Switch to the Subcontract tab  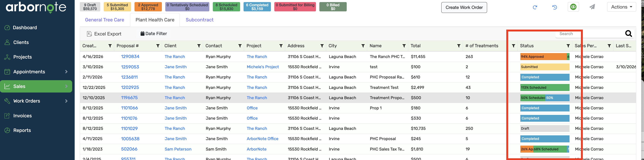click(x=199, y=20)
